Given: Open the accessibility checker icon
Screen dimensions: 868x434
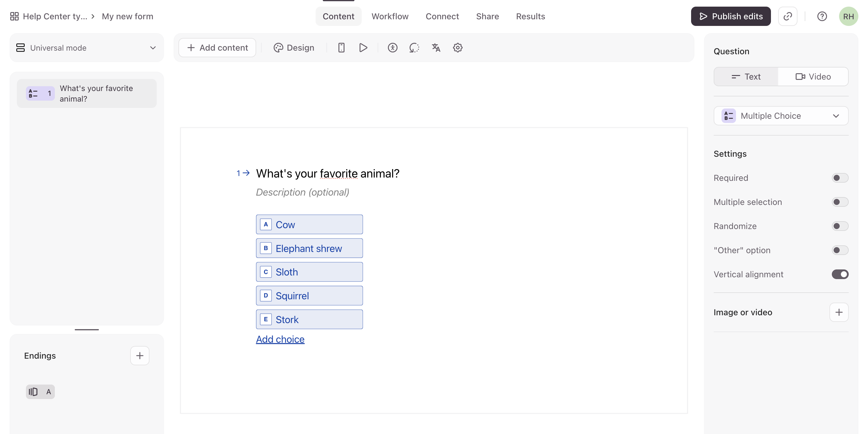Looking at the screenshot, I should [x=392, y=48].
